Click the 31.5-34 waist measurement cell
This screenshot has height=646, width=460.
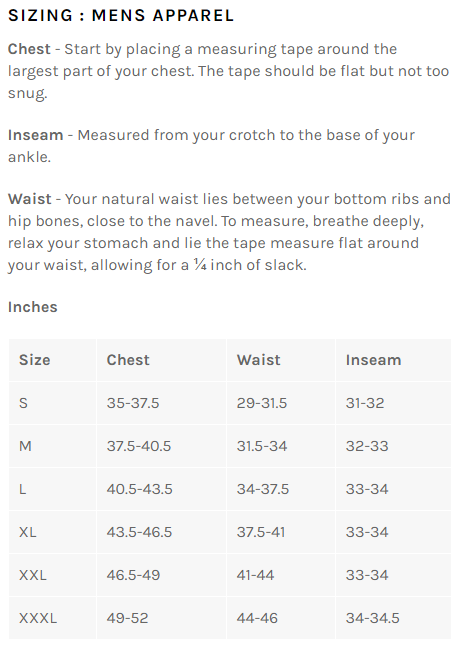262,446
